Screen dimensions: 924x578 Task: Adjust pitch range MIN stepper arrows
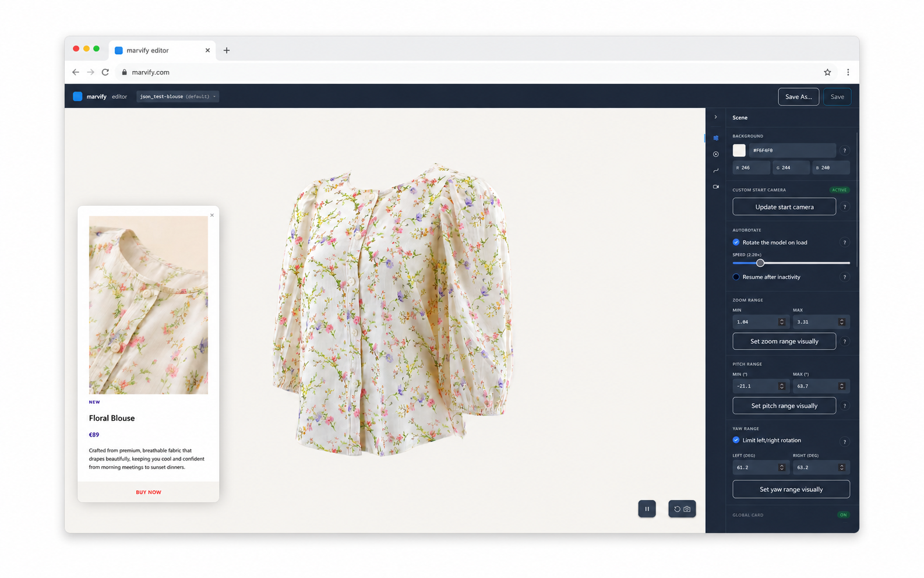[x=781, y=386]
